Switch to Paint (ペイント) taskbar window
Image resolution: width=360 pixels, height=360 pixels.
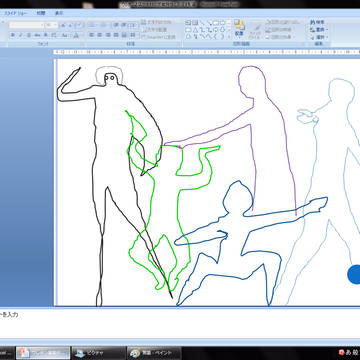[x=154, y=353]
